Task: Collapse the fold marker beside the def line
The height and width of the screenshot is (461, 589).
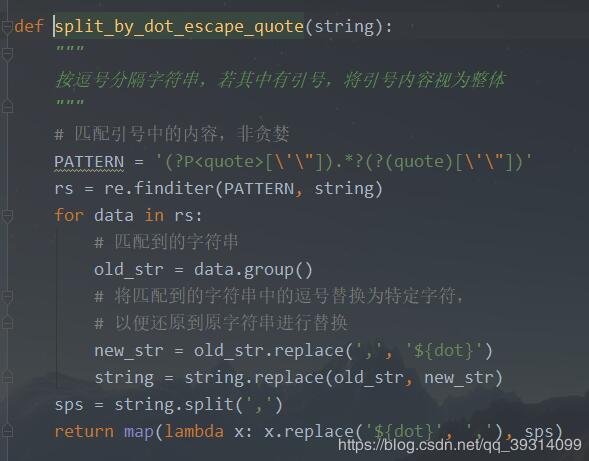Action: coord(7,27)
